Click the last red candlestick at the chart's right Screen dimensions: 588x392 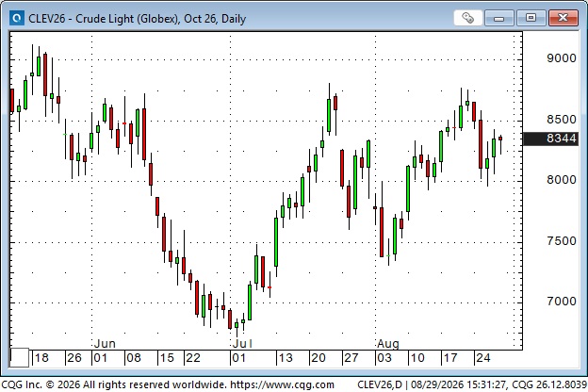(500, 139)
